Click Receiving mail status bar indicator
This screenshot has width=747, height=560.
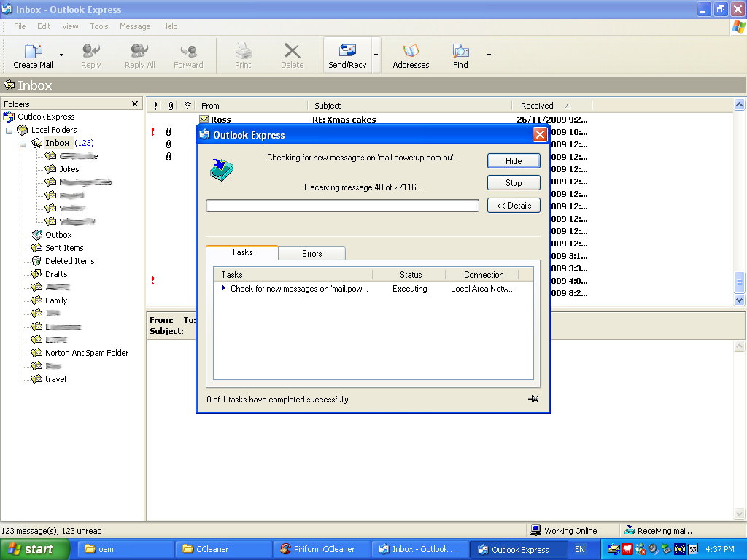[x=659, y=531]
